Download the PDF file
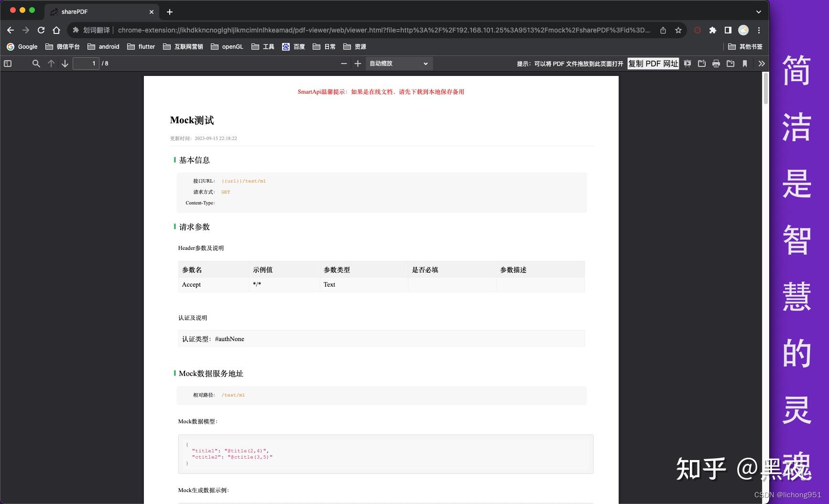 (731, 63)
